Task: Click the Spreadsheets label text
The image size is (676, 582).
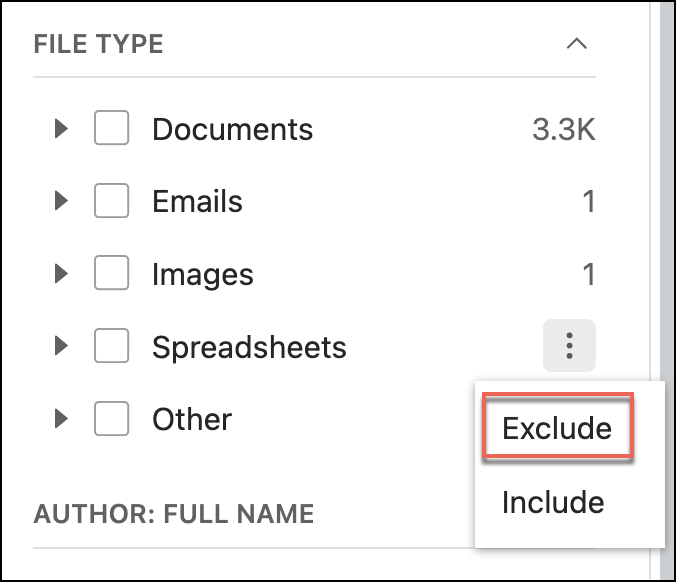Action: coord(249,347)
